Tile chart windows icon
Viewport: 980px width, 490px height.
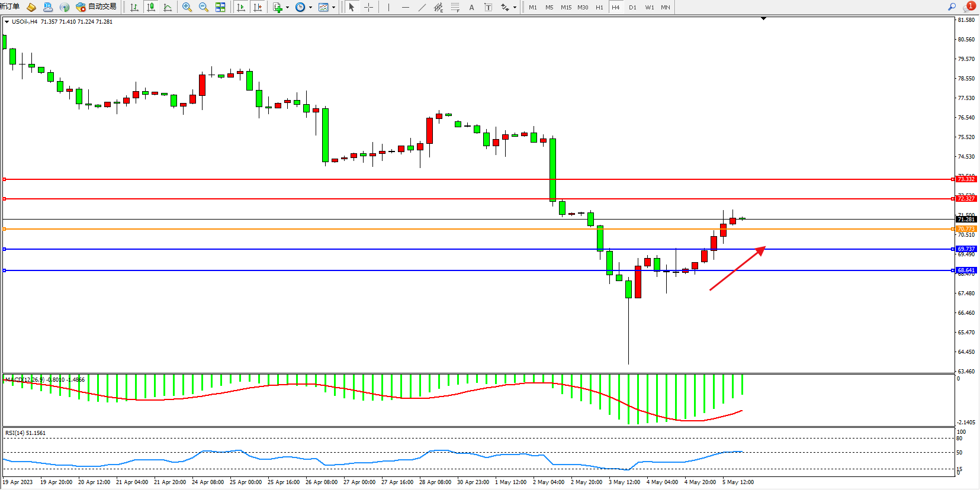coord(220,7)
